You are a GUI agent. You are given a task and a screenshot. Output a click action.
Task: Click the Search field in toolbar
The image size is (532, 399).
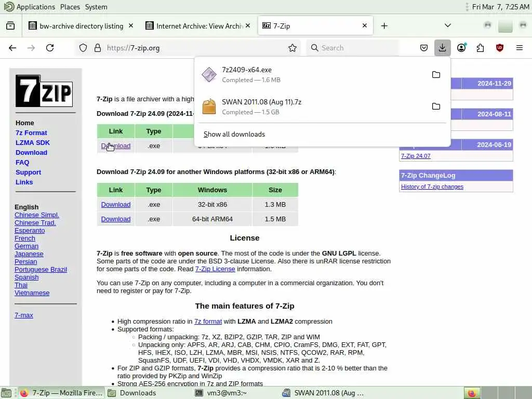(x=353, y=48)
